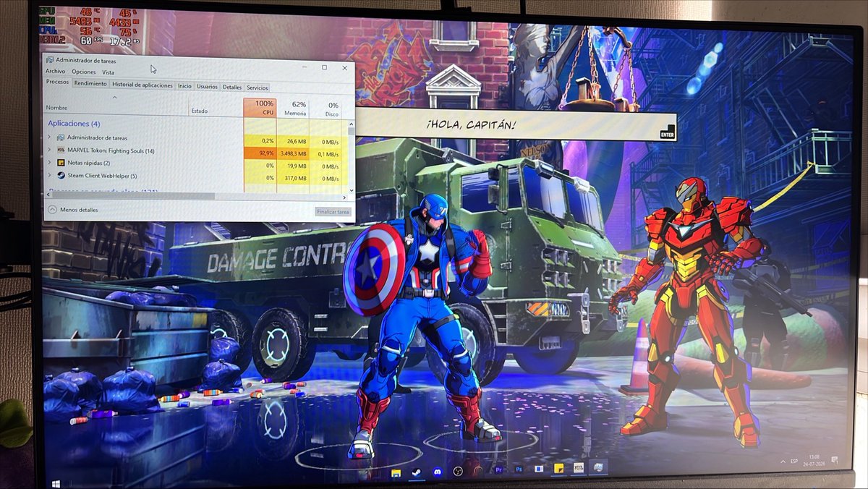Image resolution: width=868 pixels, height=489 pixels.
Task: Select the 317,0 MB memory cell
Action: coord(293,178)
